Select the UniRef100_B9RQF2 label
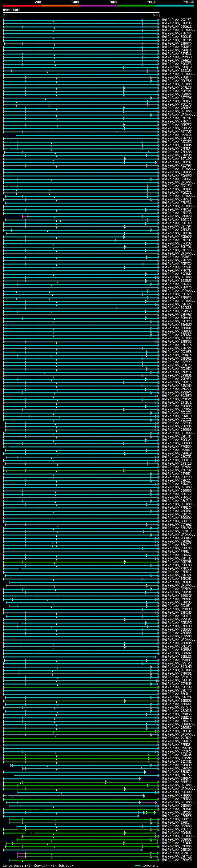This screenshot has height=868, width=197. (177, 47)
